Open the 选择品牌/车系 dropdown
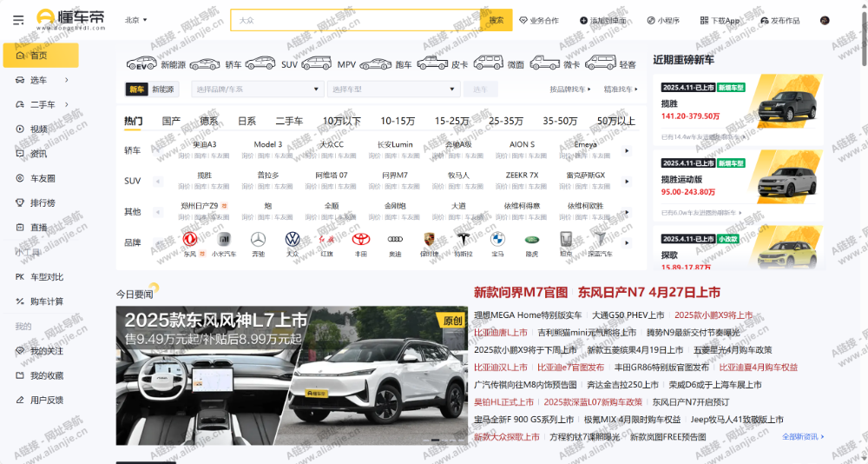 coord(258,89)
